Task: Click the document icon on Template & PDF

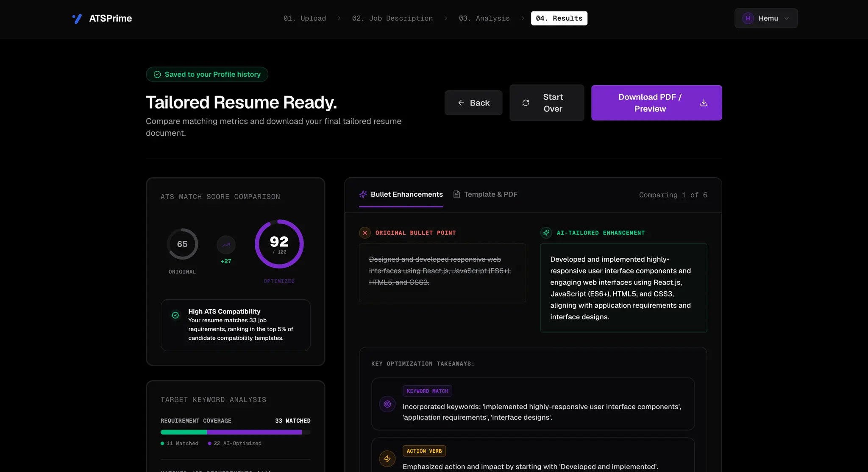Action: click(x=456, y=194)
